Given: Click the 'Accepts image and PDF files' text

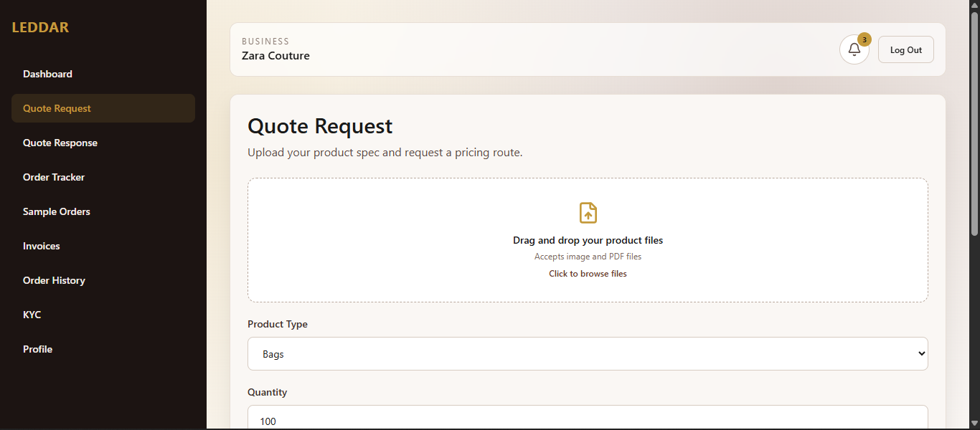Looking at the screenshot, I should [x=588, y=257].
